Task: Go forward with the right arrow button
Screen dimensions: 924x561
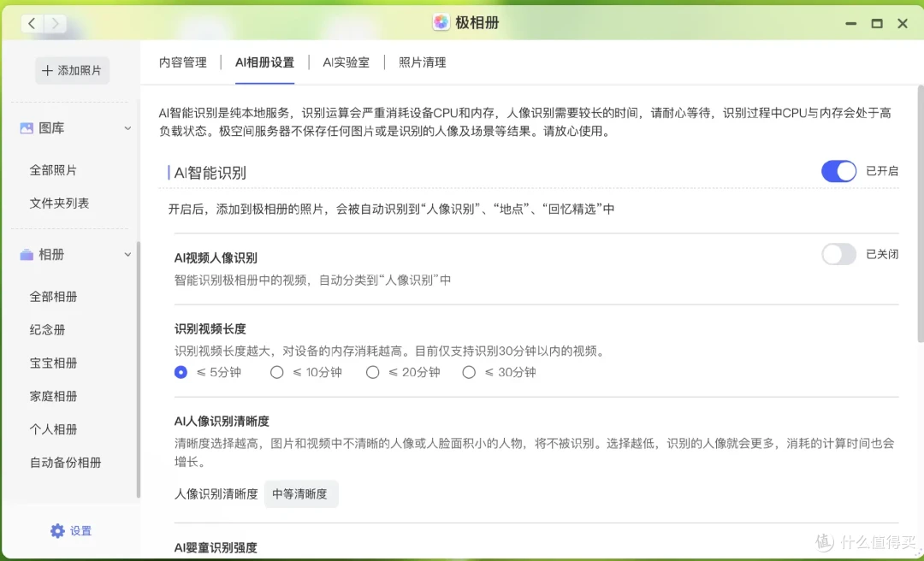Action: 55,24
